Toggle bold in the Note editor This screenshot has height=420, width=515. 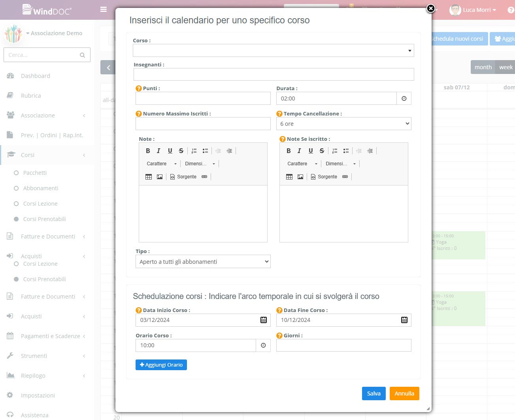coord(148,151)
